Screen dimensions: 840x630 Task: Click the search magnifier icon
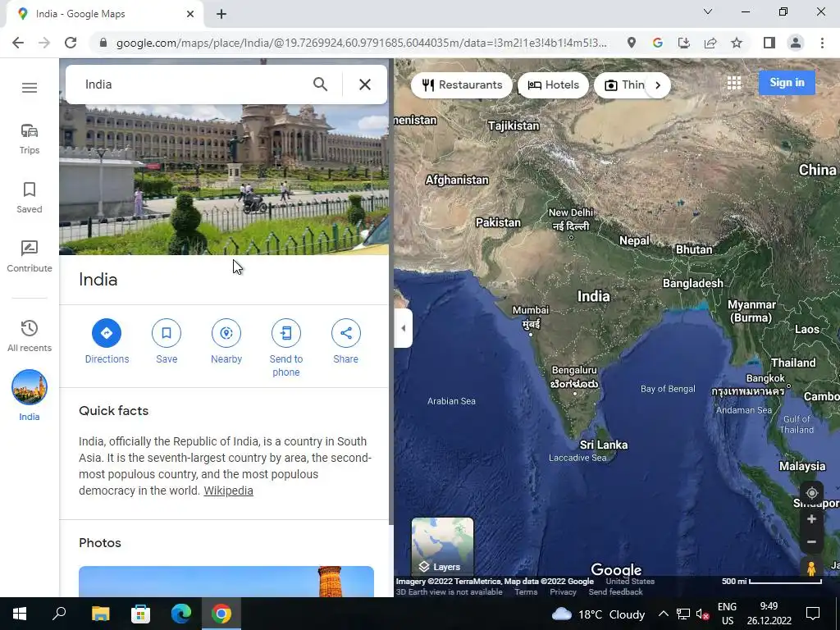pyautogui.click(x=321, y=84)
